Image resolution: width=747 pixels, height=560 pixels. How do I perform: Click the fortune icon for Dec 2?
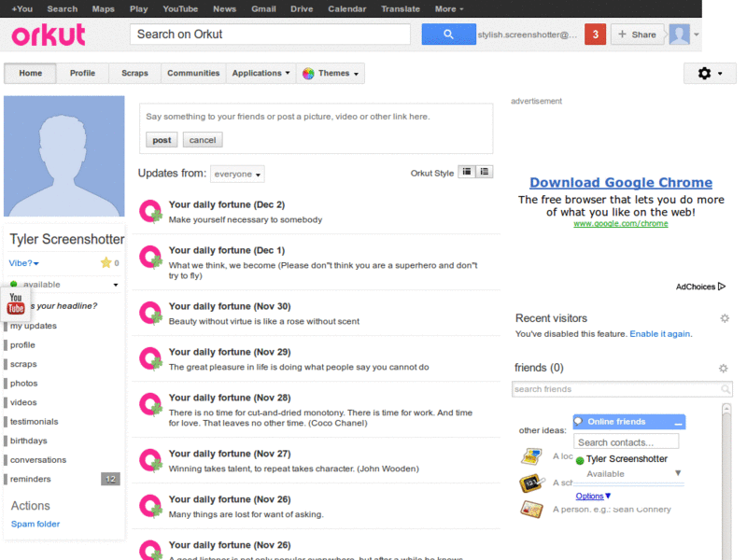[x=150, y=212]
